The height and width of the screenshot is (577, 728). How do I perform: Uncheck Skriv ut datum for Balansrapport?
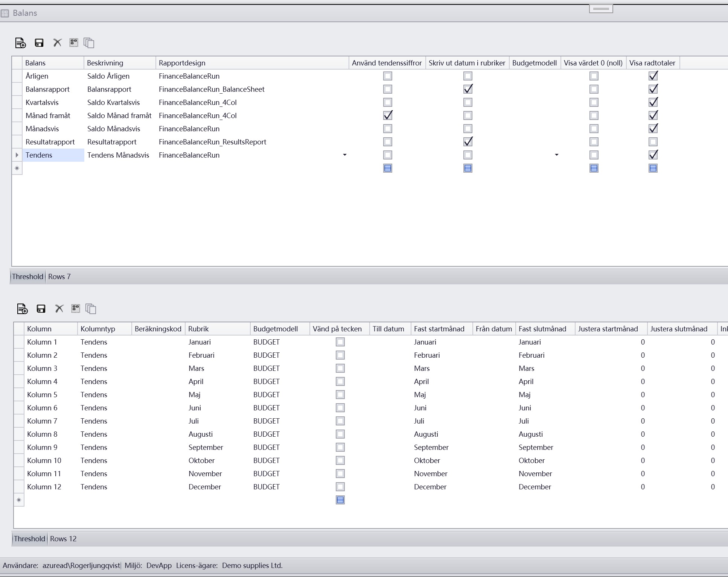468,90
